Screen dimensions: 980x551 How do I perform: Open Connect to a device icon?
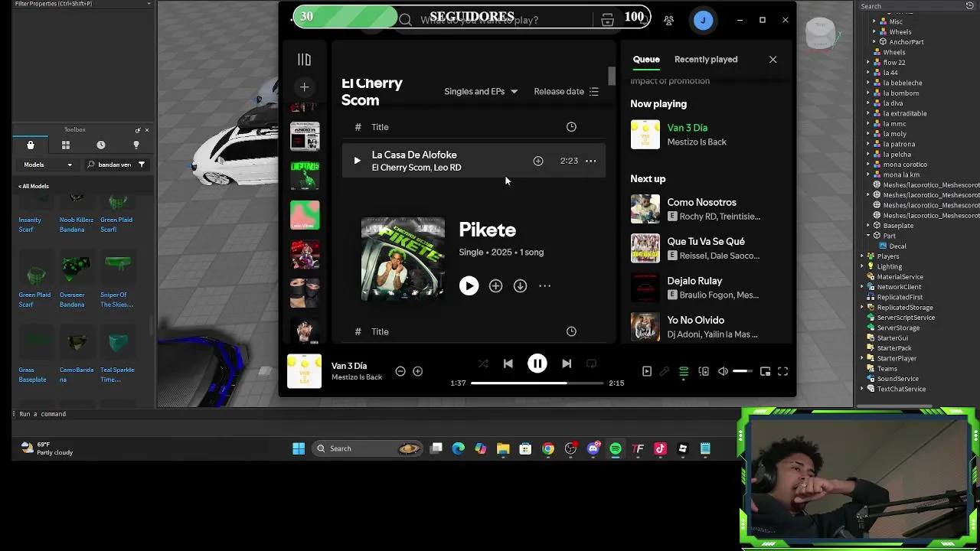(x=704, y=371)
